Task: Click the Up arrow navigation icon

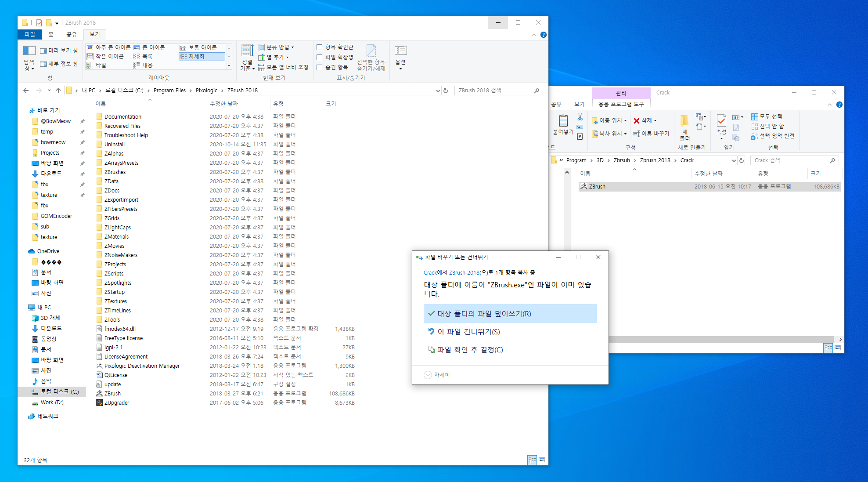Action: pyautogui.click(x=58, y=91)
